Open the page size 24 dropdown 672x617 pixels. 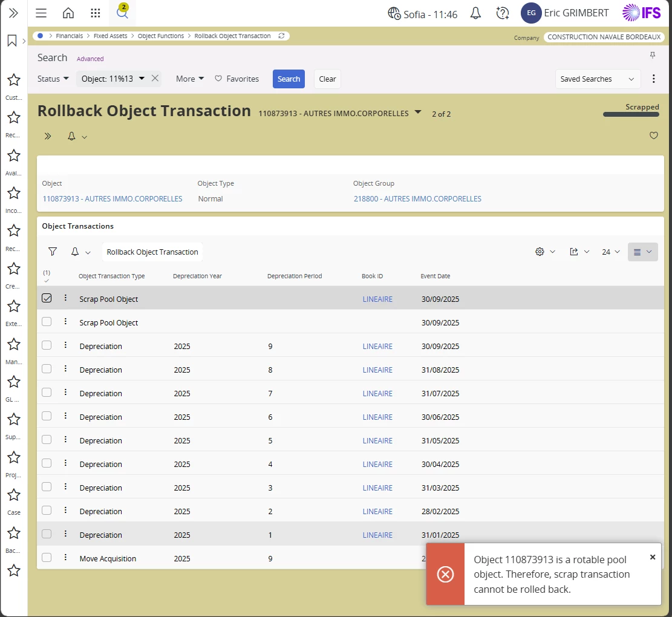[x=611, y=252]
